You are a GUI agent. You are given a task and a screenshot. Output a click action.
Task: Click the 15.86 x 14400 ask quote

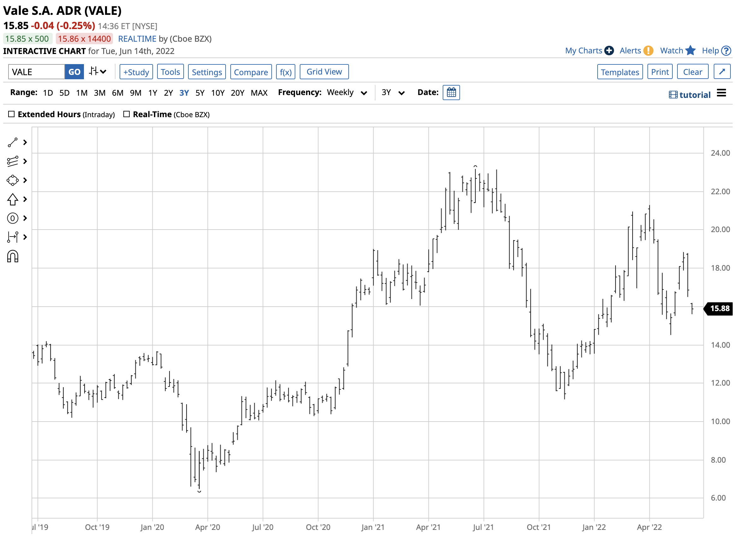(84, 39)
